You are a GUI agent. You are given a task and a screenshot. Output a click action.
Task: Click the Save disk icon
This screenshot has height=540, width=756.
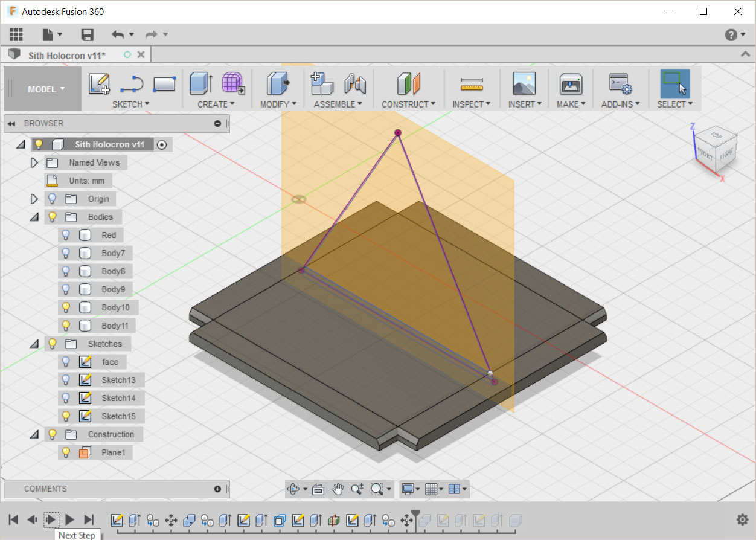tap(87, 34)
